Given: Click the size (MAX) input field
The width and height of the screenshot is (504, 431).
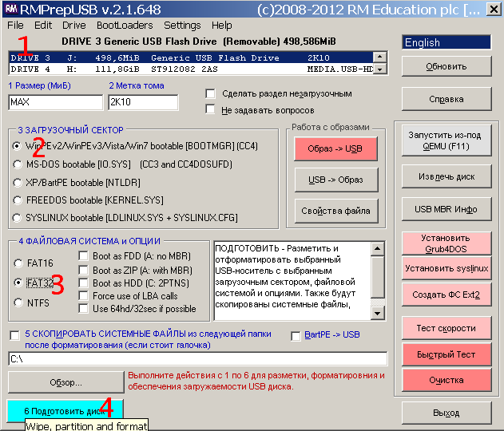Looking at the screenshot, I should click(55, 102).
